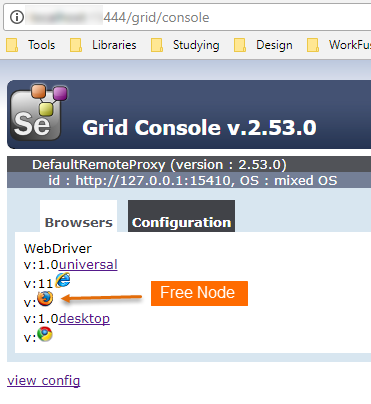Image resolution: width=371 pixels, height=404 pixels.
Task: Switch to the Browsers tab
Action: click(x=78, y=216)
